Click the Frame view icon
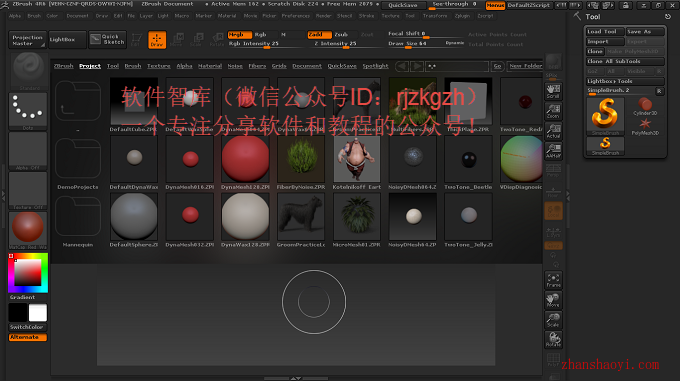The image size is (680, 381). pos(553,280)
